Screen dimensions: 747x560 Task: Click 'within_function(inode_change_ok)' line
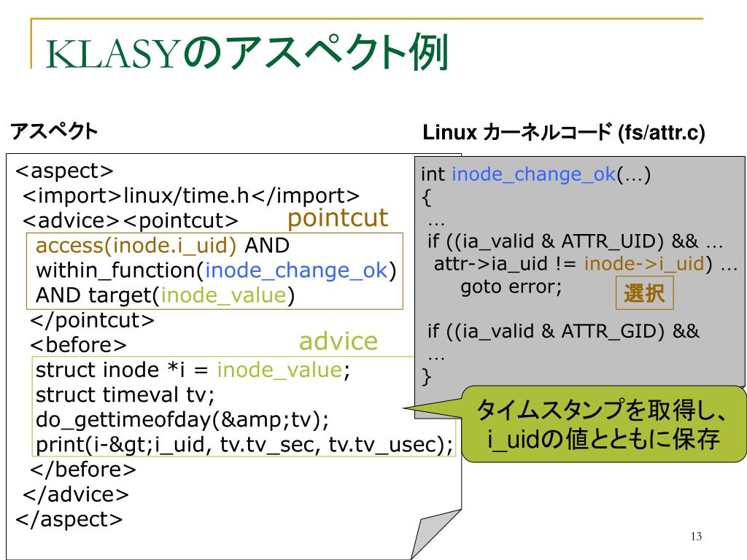216,271
